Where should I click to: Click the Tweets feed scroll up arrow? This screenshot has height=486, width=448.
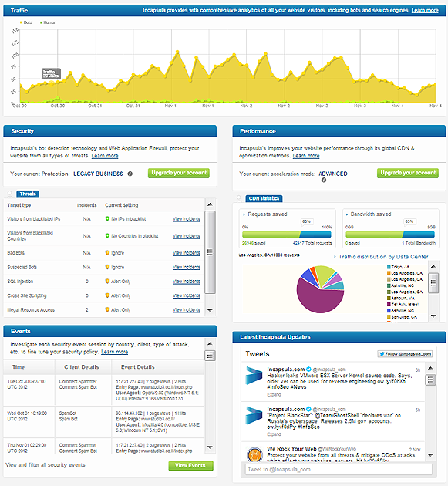point(430,368)
